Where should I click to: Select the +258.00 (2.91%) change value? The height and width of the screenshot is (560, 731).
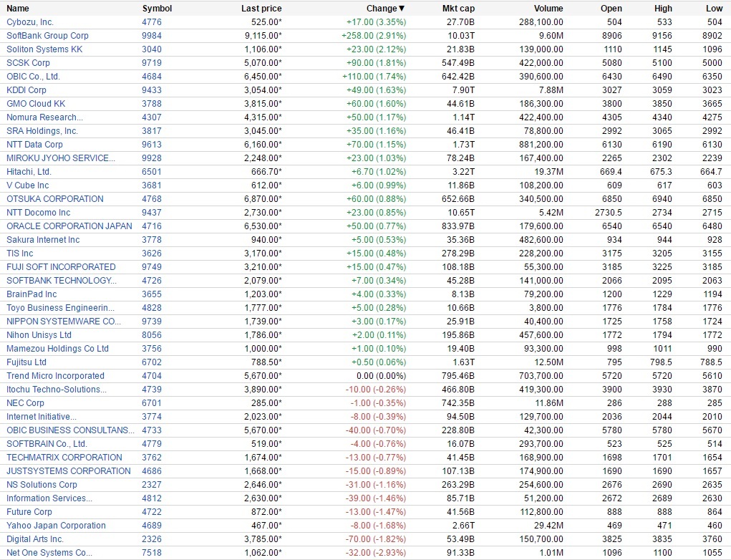point(374,35)
